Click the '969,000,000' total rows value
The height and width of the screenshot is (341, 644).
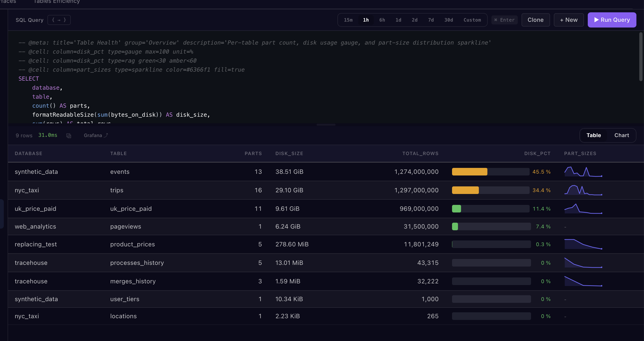(419, 209)
